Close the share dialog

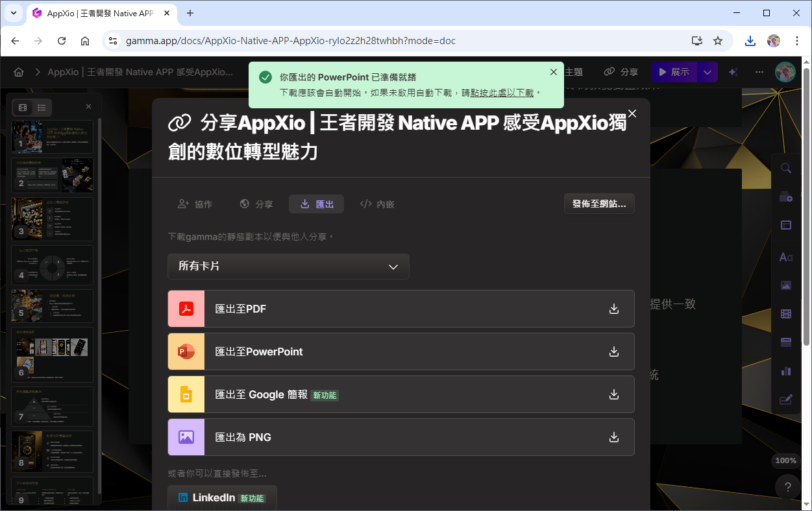[632, 113]
